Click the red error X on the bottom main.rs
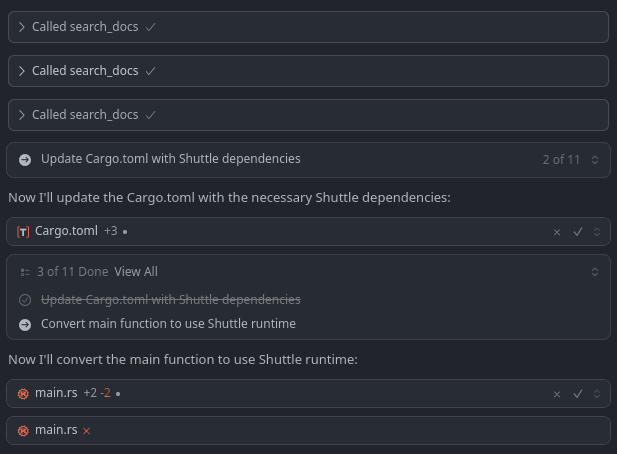The height and width of the screenshot is (454, 617). coord(87,431)
